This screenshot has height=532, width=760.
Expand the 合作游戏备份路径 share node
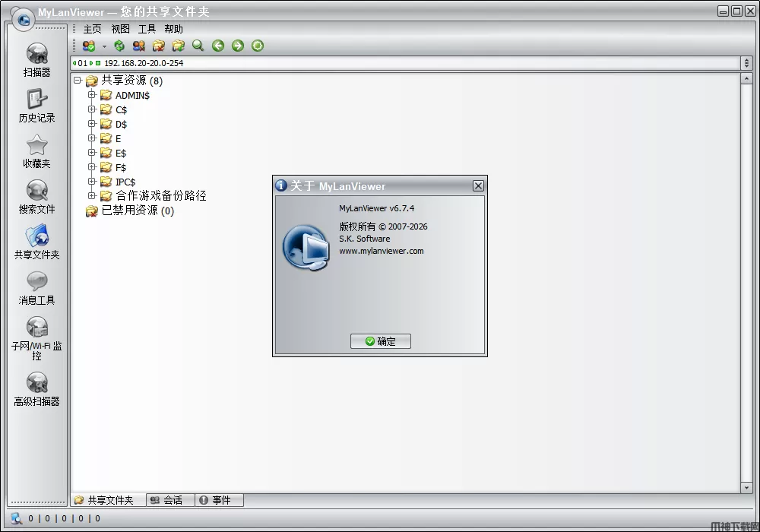(92, 196)
